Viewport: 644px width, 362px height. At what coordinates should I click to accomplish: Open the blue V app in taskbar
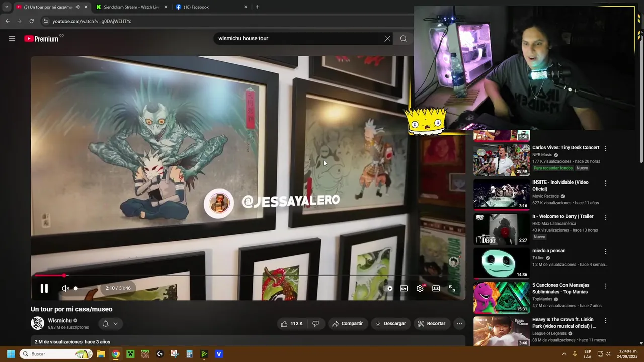point(219,354)
